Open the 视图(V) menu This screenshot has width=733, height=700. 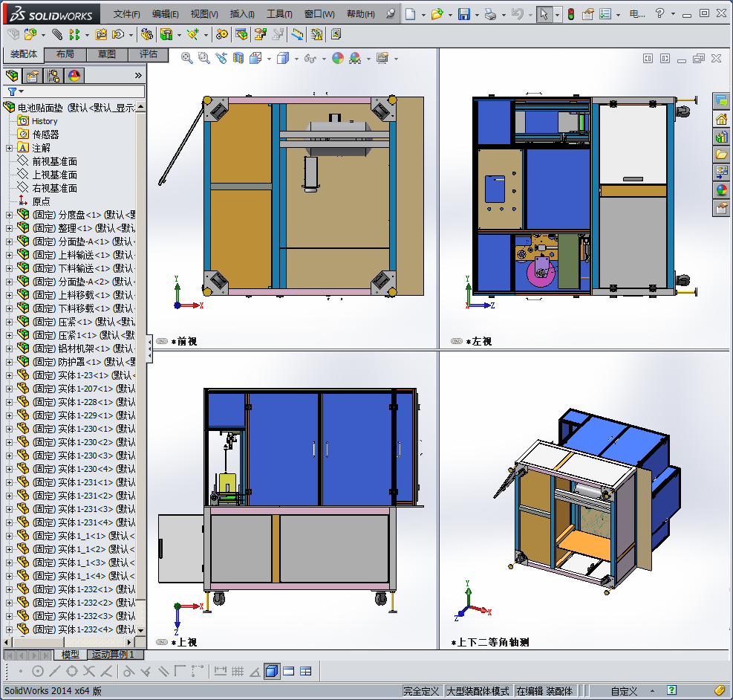click(x=203, y=14)
